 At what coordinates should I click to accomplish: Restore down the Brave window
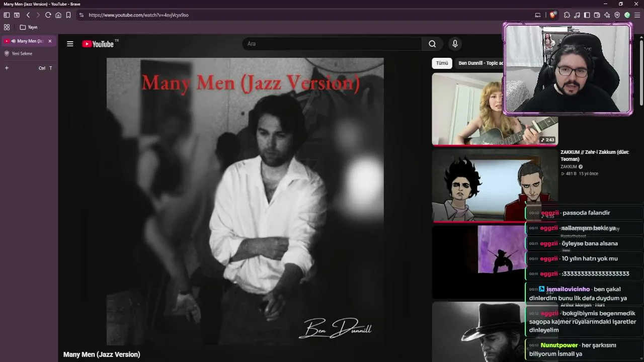[621, 4]
